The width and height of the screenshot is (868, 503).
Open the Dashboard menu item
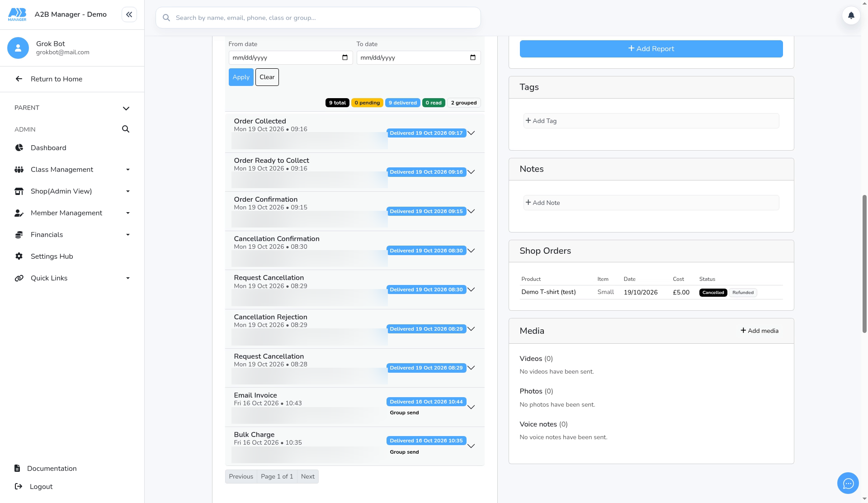72,148
